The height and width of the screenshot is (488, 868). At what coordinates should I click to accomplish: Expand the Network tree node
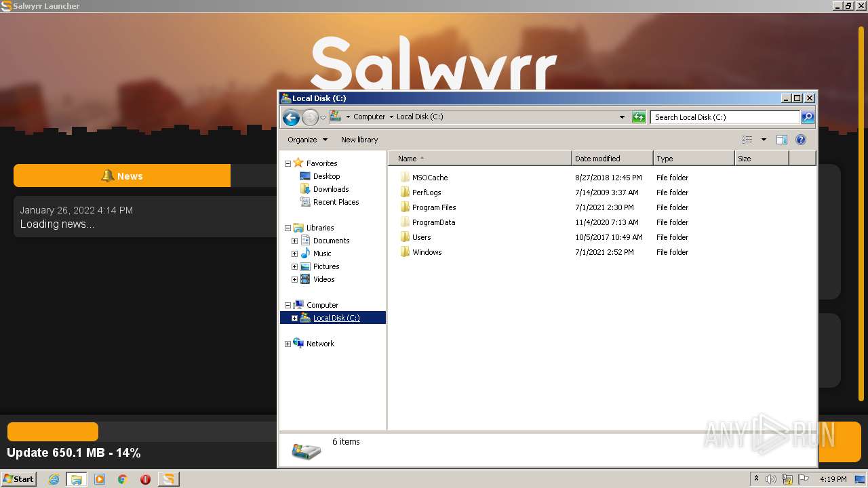[x=288, y=344]
